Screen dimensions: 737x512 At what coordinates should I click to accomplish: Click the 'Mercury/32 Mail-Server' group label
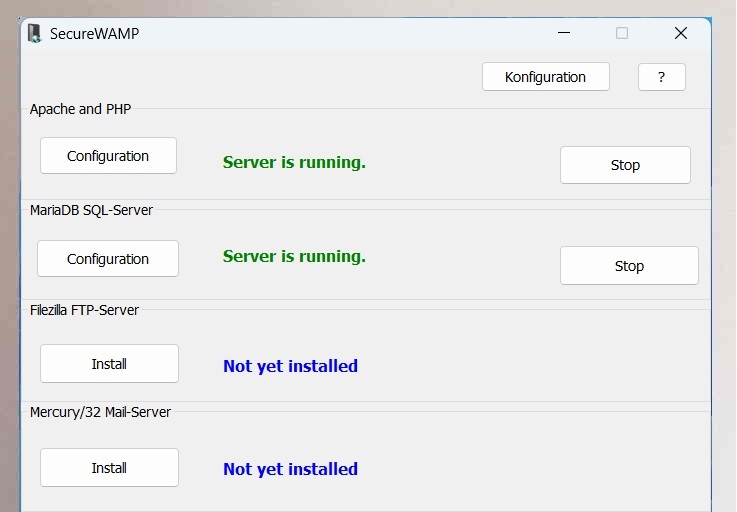click(x=100, y=412)
